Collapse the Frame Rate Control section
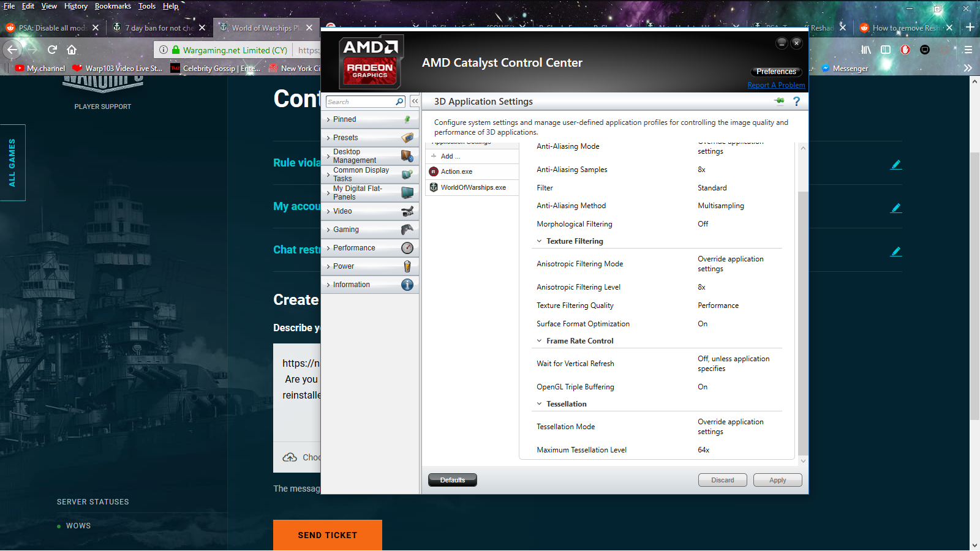The width and height of the screenshot is (980, 551). coord(539,341)
